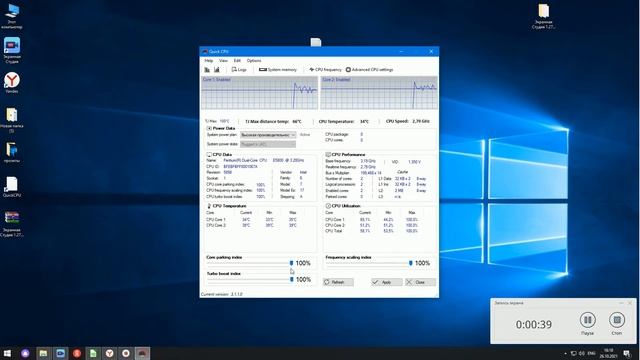Open the folder icon at top-right of desktop

(543, 16)
